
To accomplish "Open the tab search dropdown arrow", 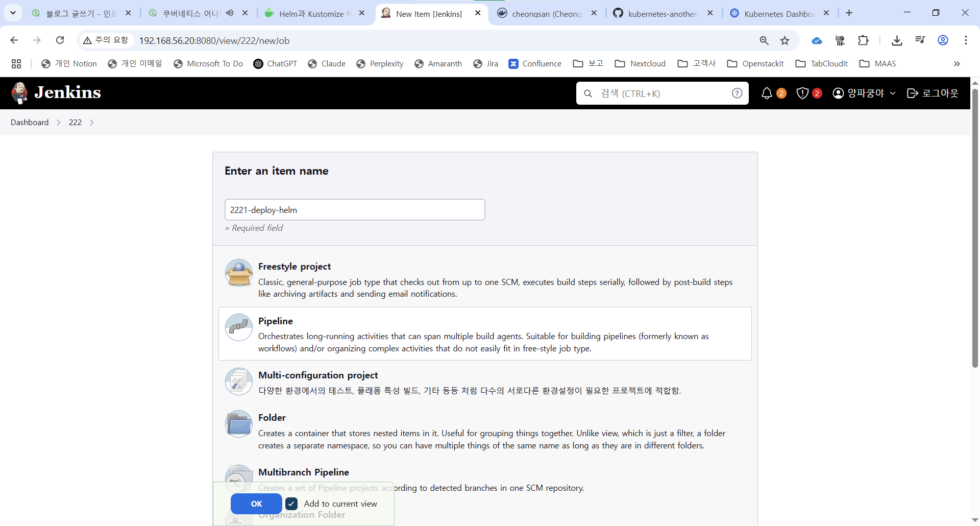I will click(13, 13).
